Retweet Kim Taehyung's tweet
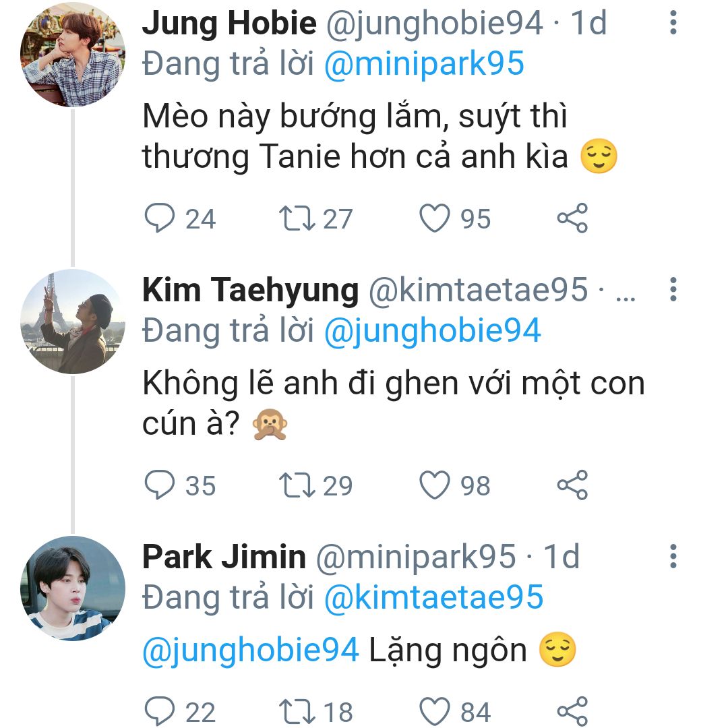728x728 pixels. pos(295,485)
